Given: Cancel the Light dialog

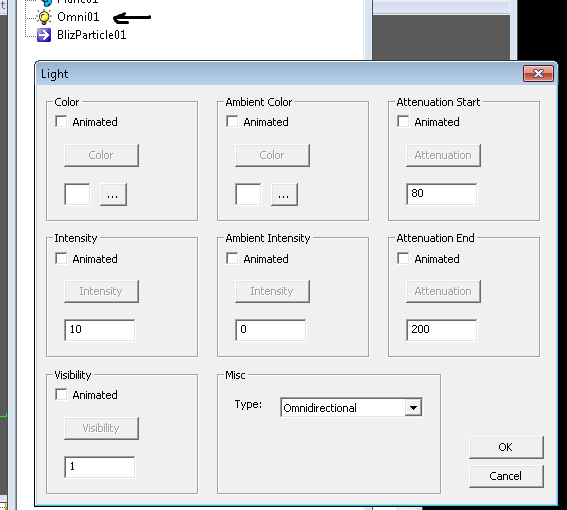Looking at the screenshot, I should click(x=506, y=476).
